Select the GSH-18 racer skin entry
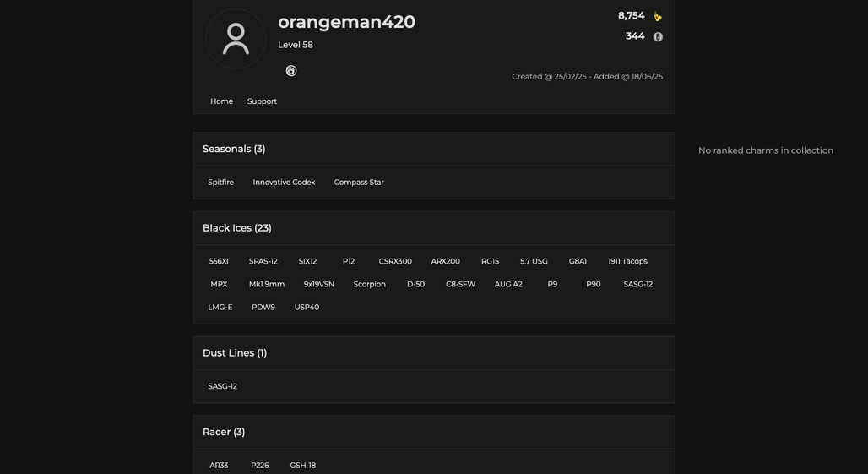This screenshot has height=474, width=868. point(303,466)
